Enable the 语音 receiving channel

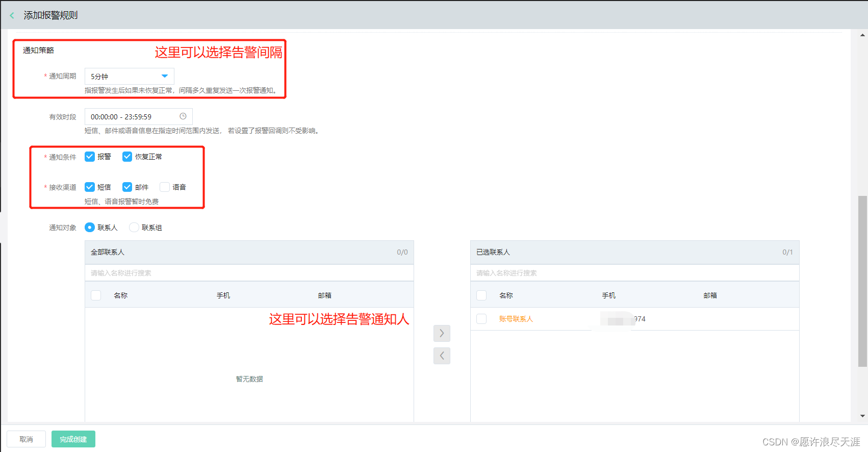(165, 187)
